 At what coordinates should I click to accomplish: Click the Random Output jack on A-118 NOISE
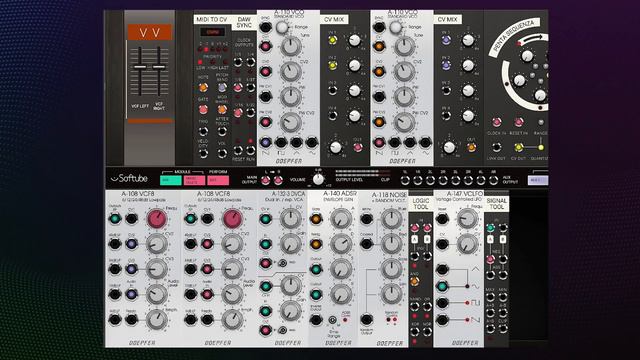pyautogui.click(x=367, y=320)
